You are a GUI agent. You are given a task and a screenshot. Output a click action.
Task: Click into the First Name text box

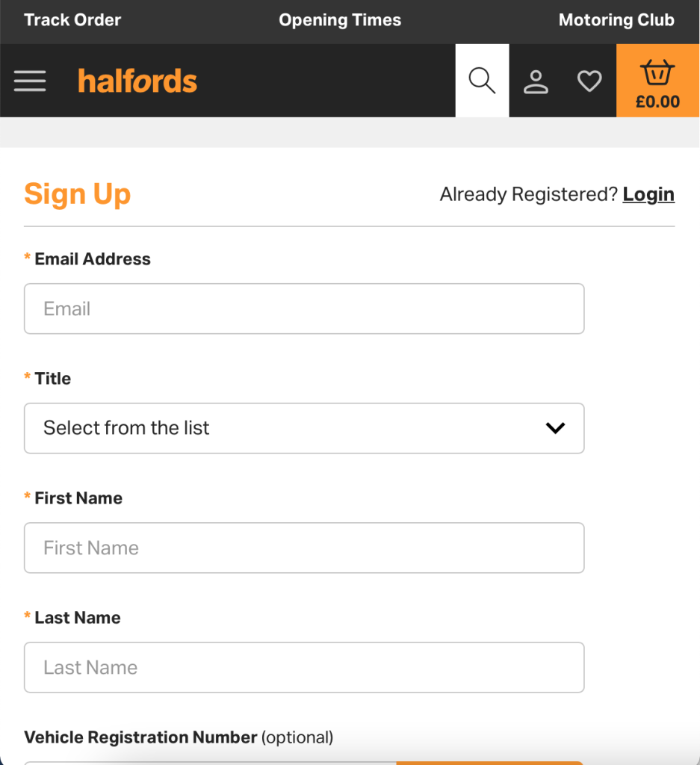pos(304,548)
